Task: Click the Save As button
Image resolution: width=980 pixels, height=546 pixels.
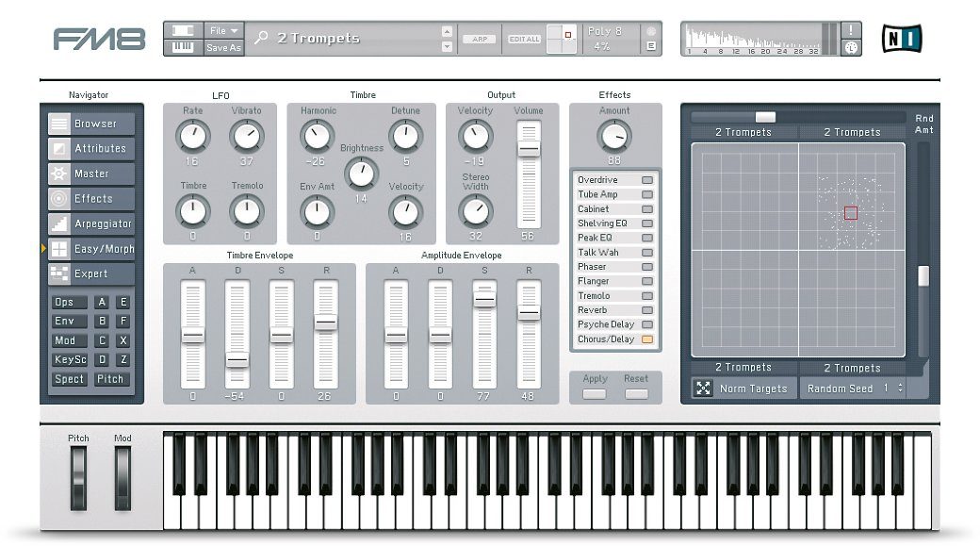Action: tap(223, 47)
